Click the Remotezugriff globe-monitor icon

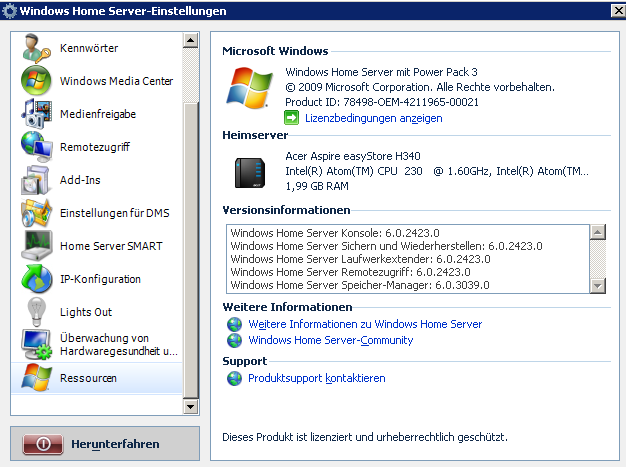click(37, 147)
